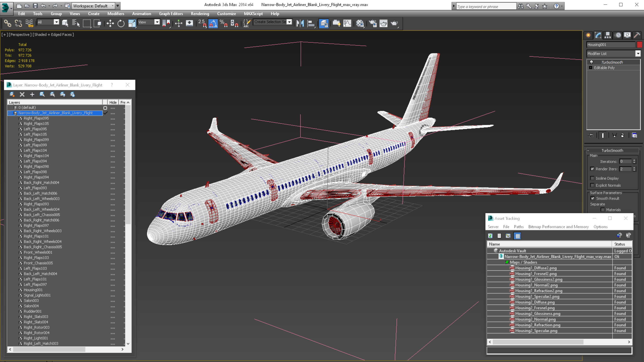This screenshot has width=644, height=362.
Task: Click the Mirror tool icon
Action: 300,23
